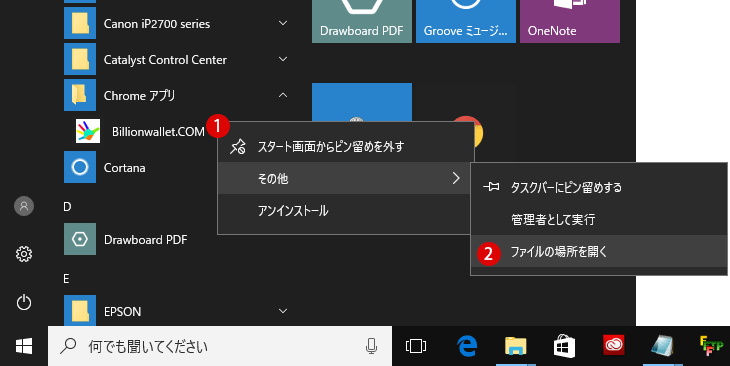
Task: Open Task View on taskbar
Action: point(416,346)
